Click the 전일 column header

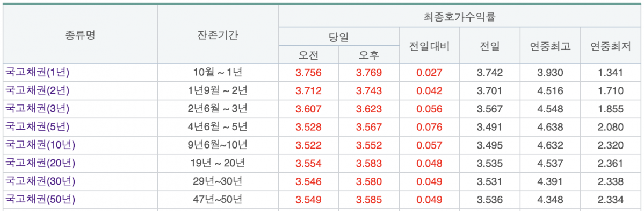point(489,46)
